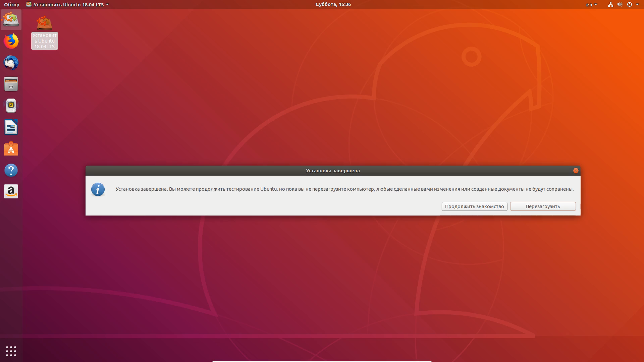Click the power icon in top bar

(630, 4)
